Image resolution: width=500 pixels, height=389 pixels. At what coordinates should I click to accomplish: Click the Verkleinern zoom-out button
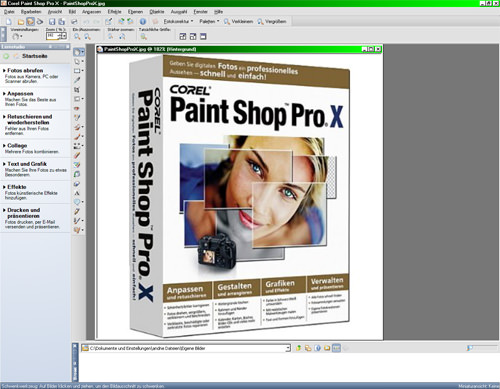(239, 21)
